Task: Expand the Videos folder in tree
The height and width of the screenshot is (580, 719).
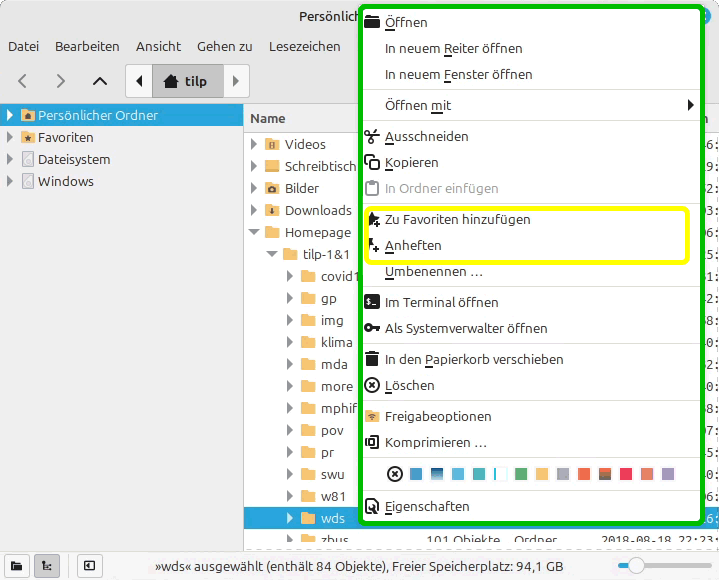Action: (x=254, y=145)
